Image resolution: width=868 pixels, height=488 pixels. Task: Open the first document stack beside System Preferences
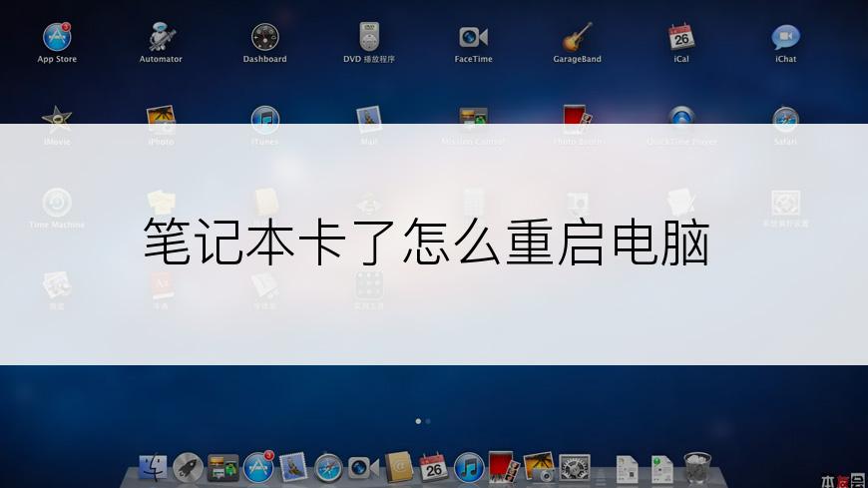point(627,469)
